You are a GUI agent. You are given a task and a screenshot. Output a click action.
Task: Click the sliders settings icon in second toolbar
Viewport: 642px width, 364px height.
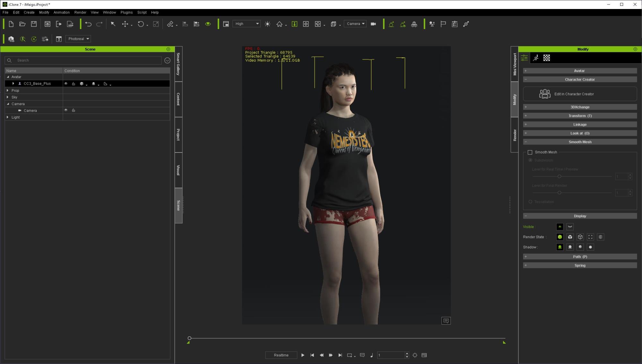45,39
